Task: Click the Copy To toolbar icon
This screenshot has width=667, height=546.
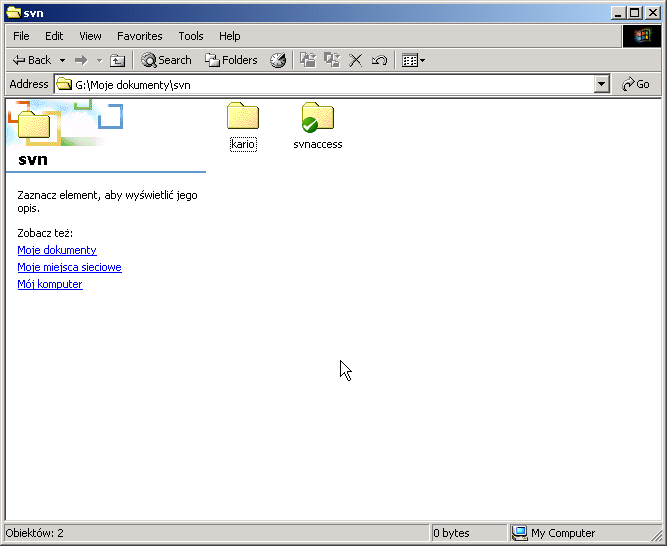Action: tap(332, 60)
